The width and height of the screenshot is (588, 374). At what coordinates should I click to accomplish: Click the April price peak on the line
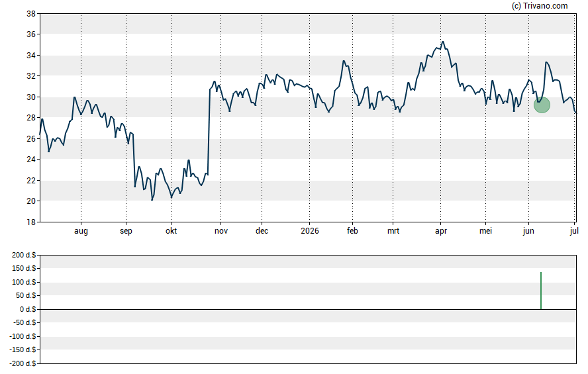pyautogui.click(x=443, y=42)
